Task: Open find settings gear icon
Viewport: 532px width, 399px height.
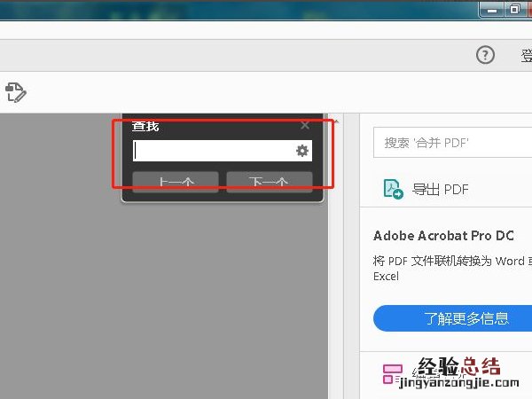Action: (302, 151)
